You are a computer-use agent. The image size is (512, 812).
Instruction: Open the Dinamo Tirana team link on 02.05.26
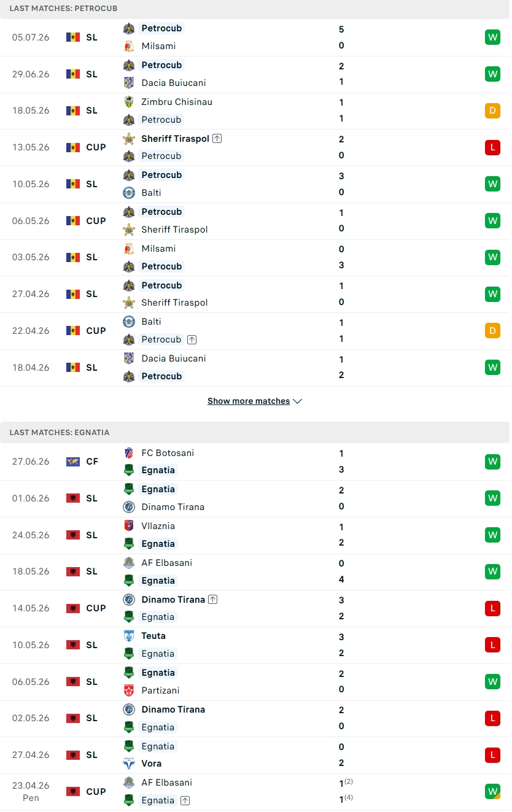point(173,710)
